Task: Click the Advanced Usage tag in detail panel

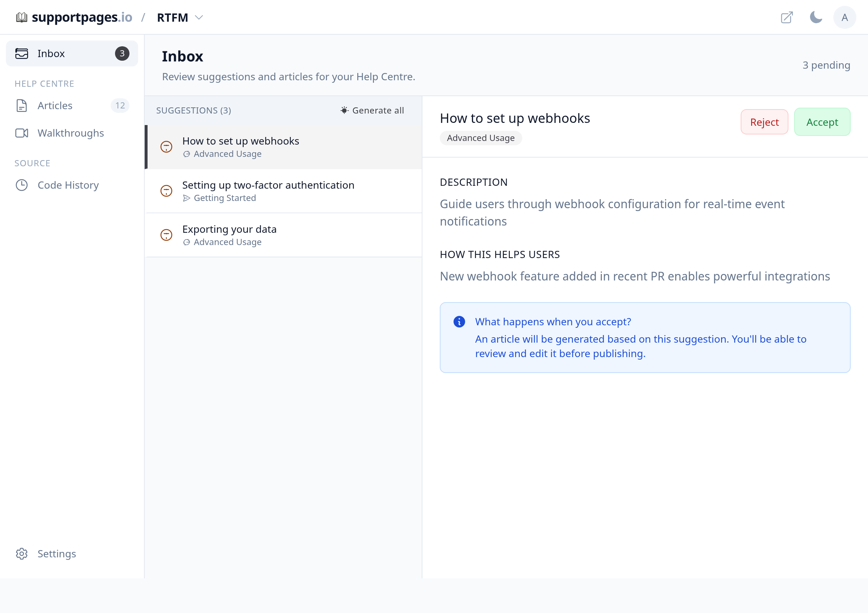Action: pyautogui.click(x=481, y=138)
